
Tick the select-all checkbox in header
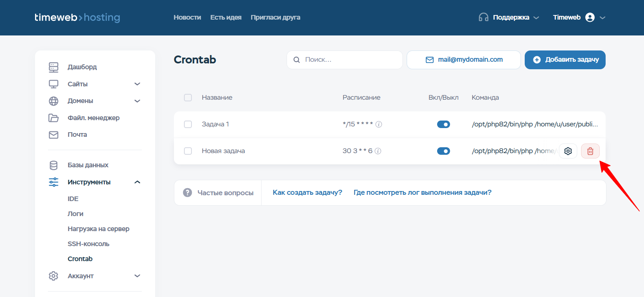coord(188,98)
